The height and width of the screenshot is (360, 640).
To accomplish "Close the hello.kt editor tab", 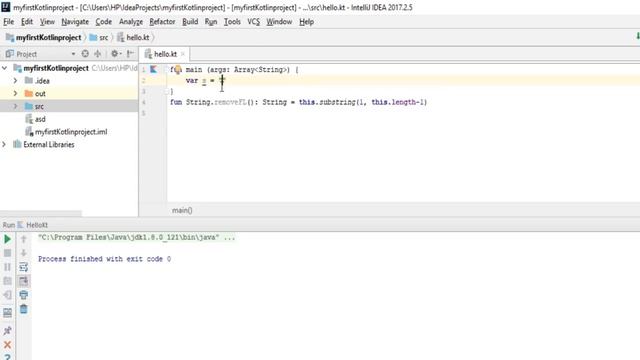I will (x=183, y=54).
